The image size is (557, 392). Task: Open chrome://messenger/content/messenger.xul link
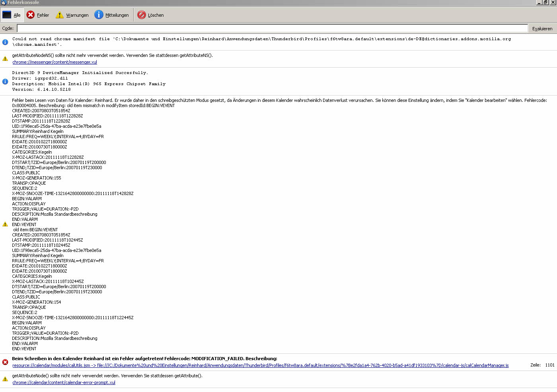point(55,62)
